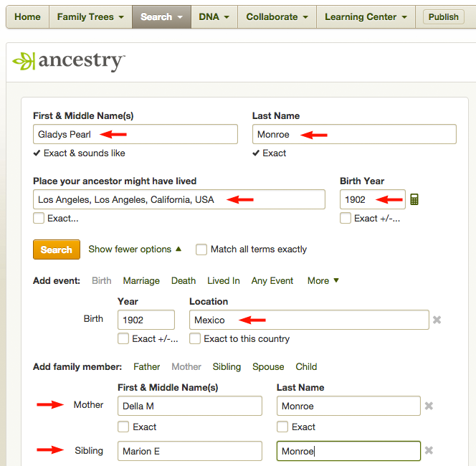476x466 pixels.
Task: Tick Exact under Mother's last name
Action: coord(282,427)
